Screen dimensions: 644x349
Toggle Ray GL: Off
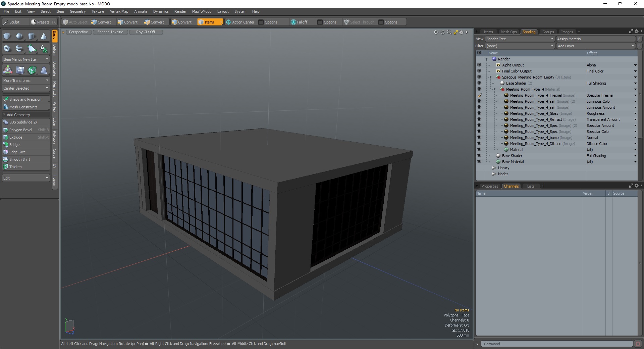[146, 32]
